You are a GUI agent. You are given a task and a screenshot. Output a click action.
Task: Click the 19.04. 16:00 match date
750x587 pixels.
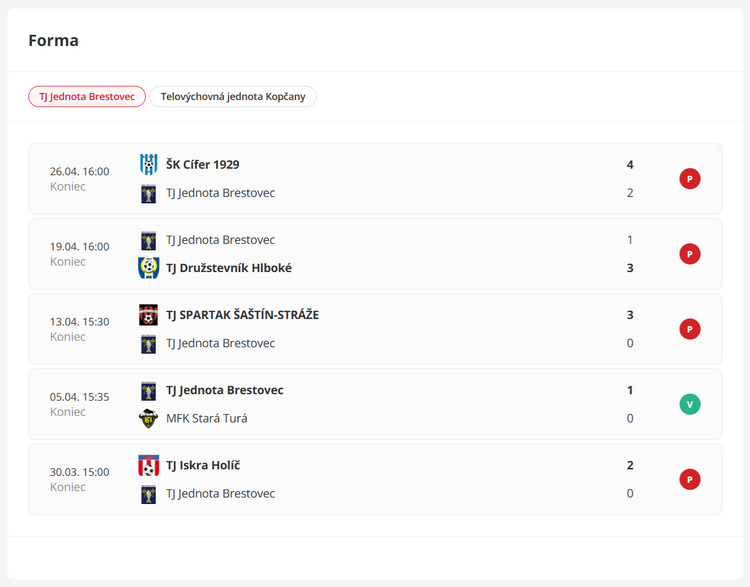[79, 246]
